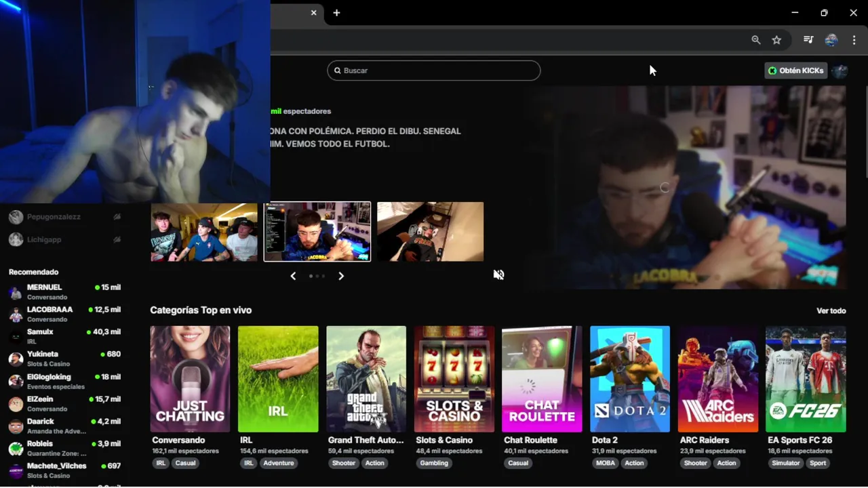Viewport: 868px width, 488px height.
Task: Open the Slots & Casino category card
Action: [454, 379]
